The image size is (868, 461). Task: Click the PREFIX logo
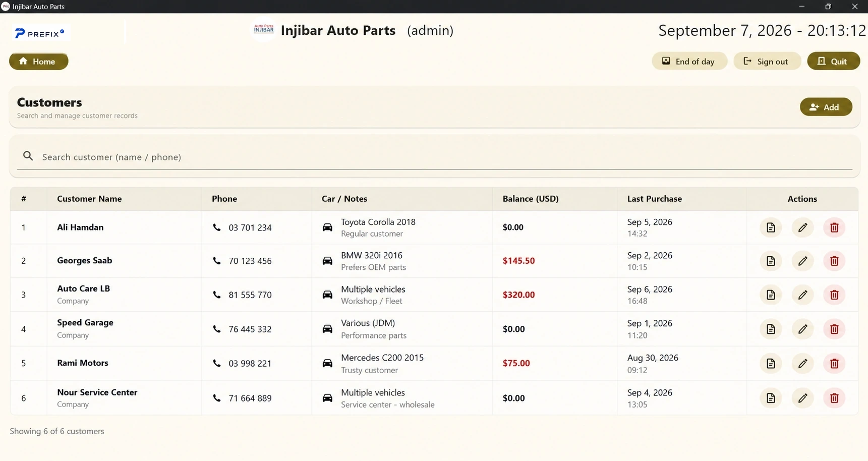pos(40,33)
